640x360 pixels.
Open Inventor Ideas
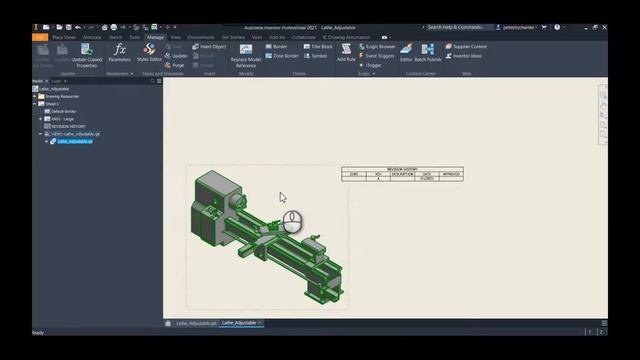[463, 56]
